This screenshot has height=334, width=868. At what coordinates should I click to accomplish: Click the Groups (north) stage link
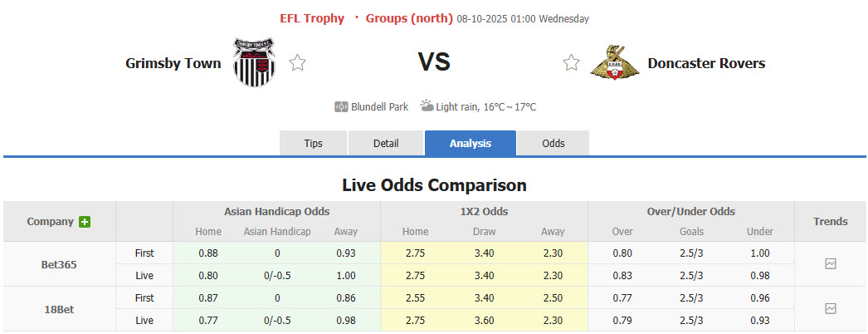tap(409, 18)
